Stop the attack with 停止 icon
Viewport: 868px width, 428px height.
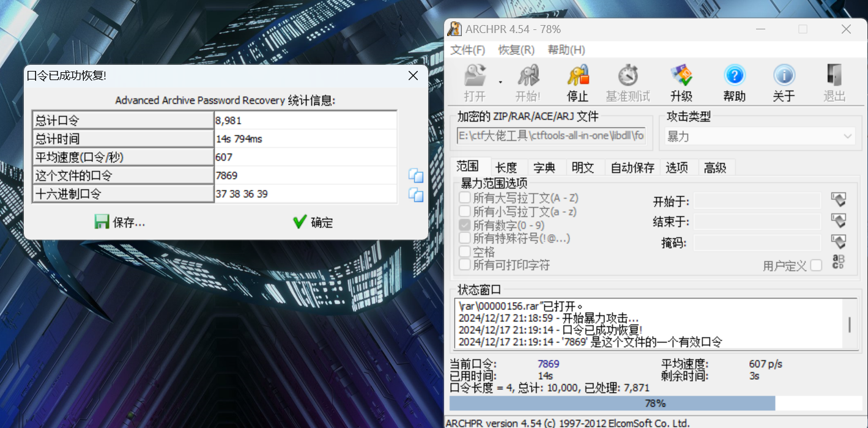click(x=577, y=83)
